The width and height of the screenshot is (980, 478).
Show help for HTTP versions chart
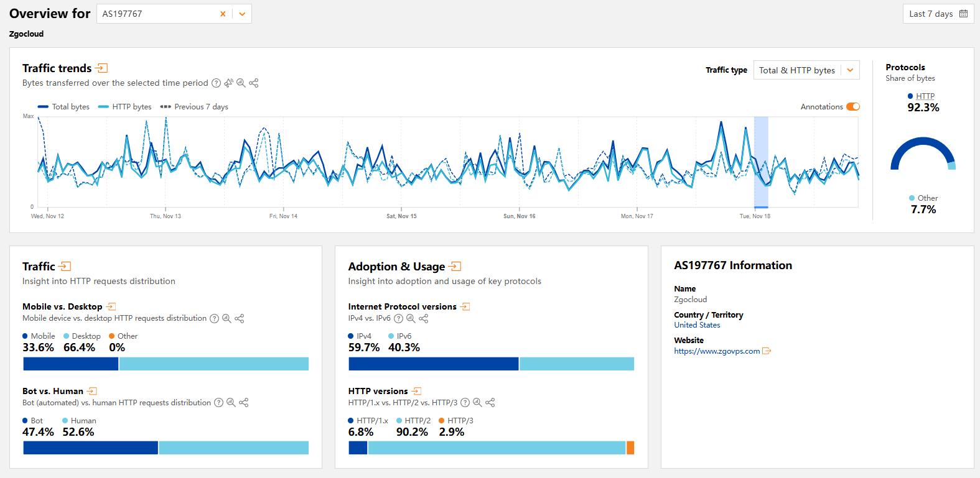[x=465, y=403]
